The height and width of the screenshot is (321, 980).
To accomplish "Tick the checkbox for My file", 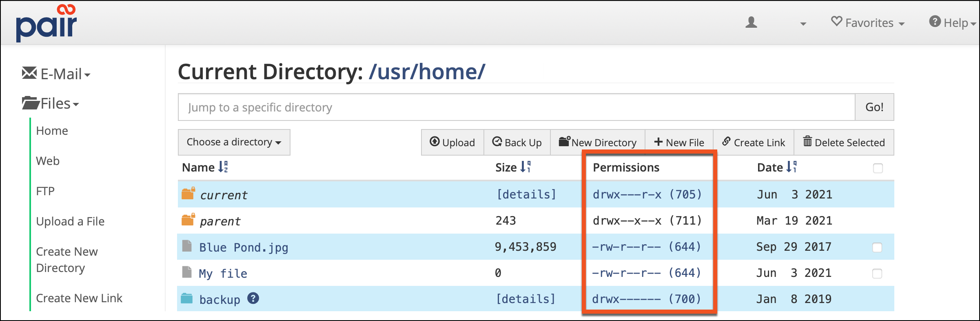I will (877, 274).
